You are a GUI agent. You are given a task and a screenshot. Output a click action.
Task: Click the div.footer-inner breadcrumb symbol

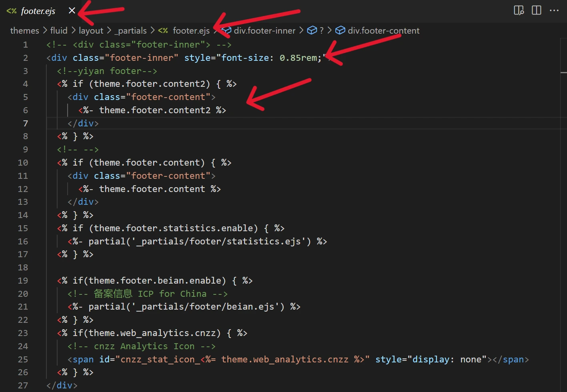click(x=264, y=31)
